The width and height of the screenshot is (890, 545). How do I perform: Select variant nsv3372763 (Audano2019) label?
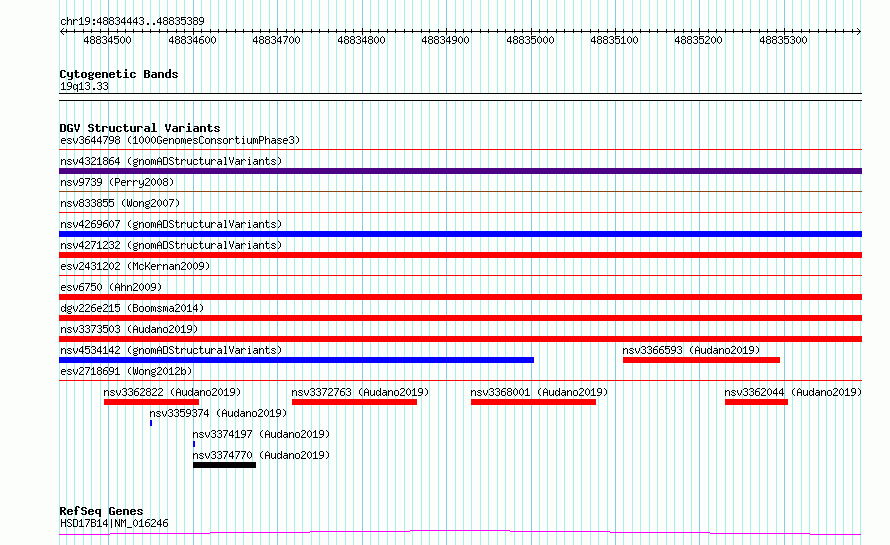pos(360,392)
